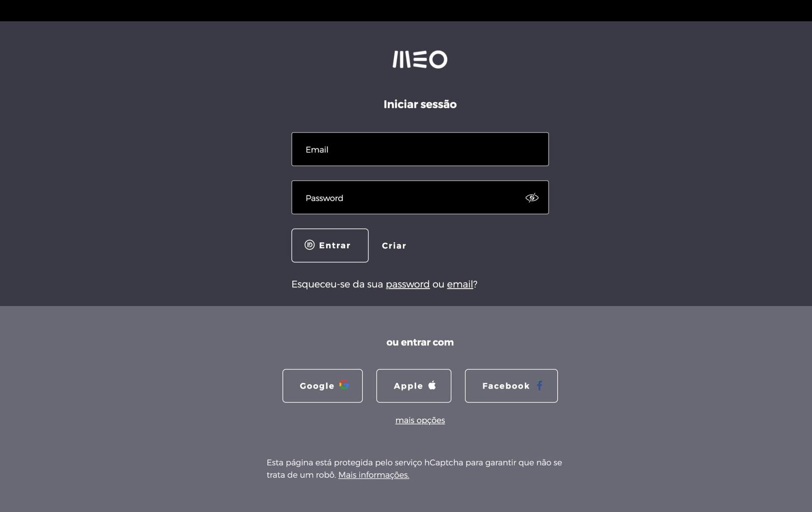This screenshot has height=512, width=812.
Task: Open the forgotten password link
Action: 407,284
